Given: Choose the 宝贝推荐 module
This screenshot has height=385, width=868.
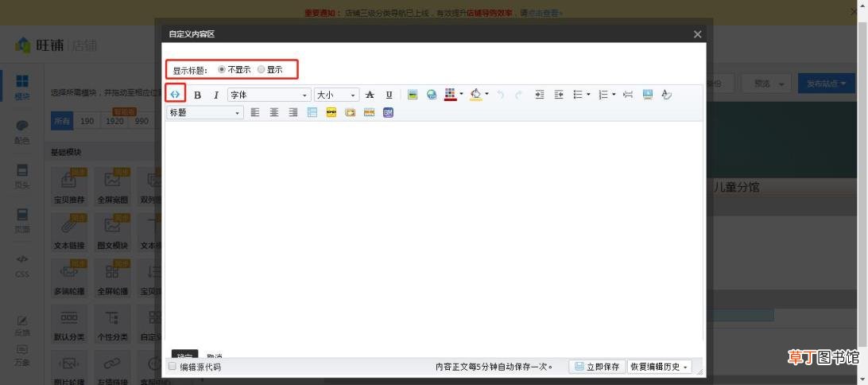Looking at the screenshot, I should [68, 188].
